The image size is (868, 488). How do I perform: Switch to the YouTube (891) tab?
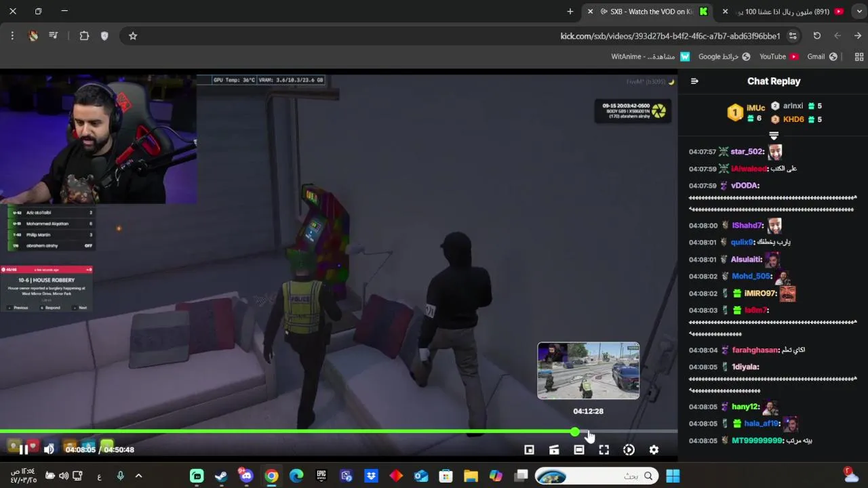(x=783, y=12)
